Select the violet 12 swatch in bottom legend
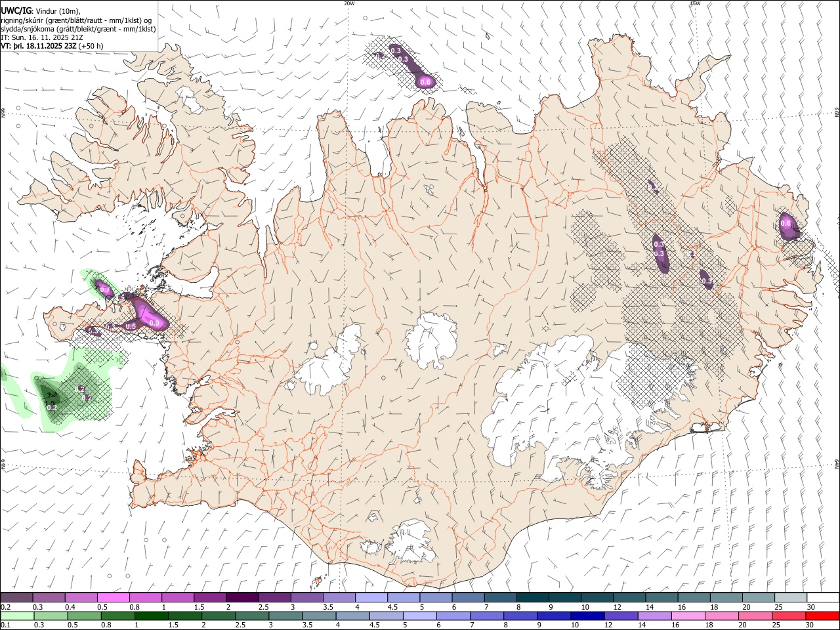 [621, 616]
